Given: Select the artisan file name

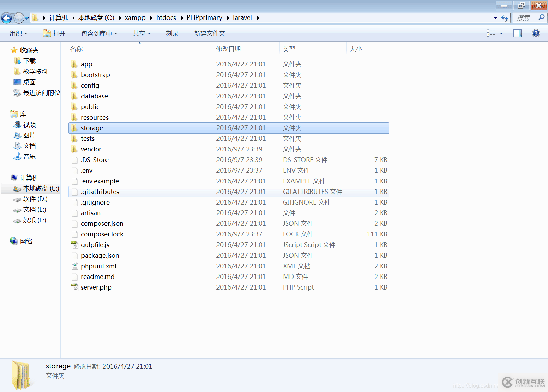Looking at the screenshot, I should click(x=91, y=213).
